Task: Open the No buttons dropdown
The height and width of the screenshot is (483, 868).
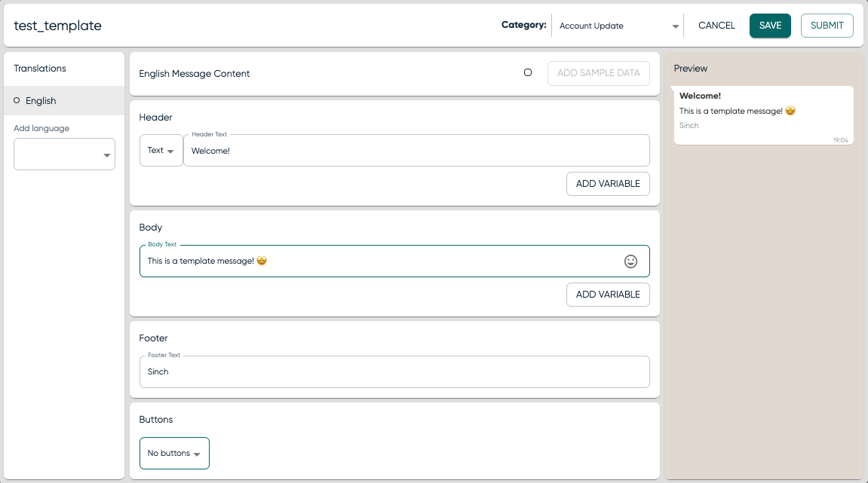Action: pos(174,453)
